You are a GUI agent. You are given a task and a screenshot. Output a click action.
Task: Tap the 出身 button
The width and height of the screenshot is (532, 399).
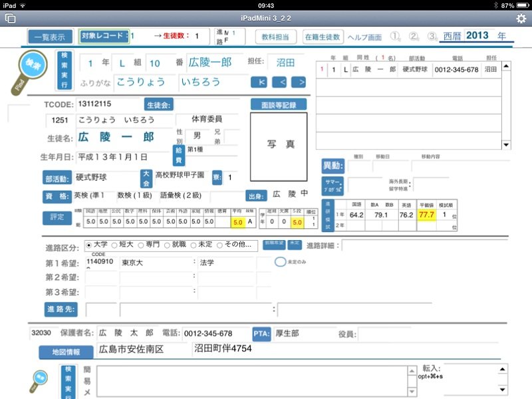[x=255, y=196]
